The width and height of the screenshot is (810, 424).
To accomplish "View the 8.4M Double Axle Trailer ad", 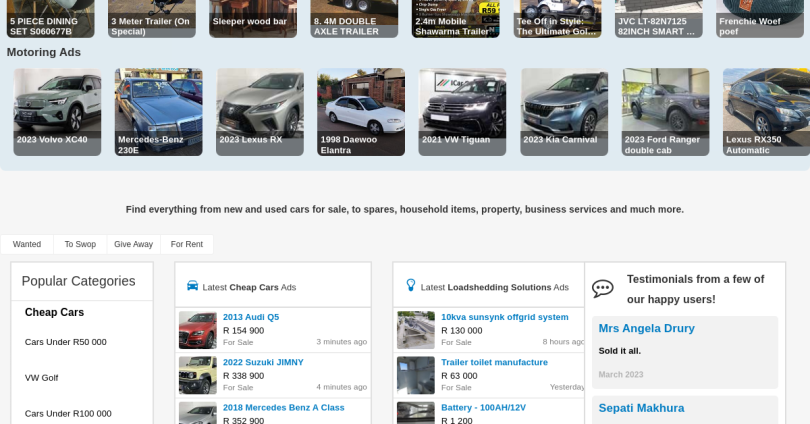I will (x=354, y=19).
